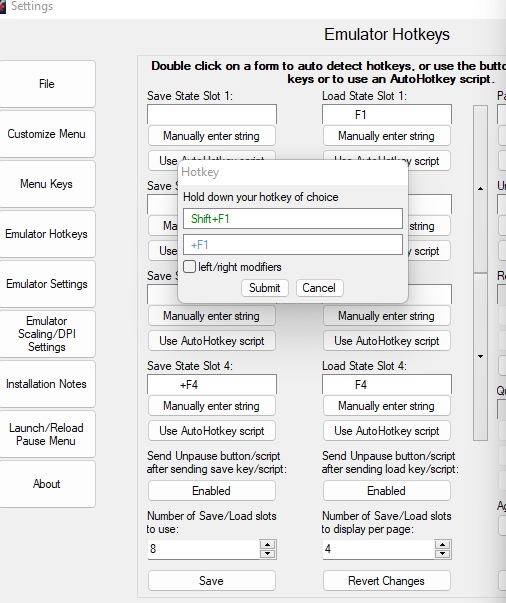Open the File settings section
The image size is (506, 603).
47,84
